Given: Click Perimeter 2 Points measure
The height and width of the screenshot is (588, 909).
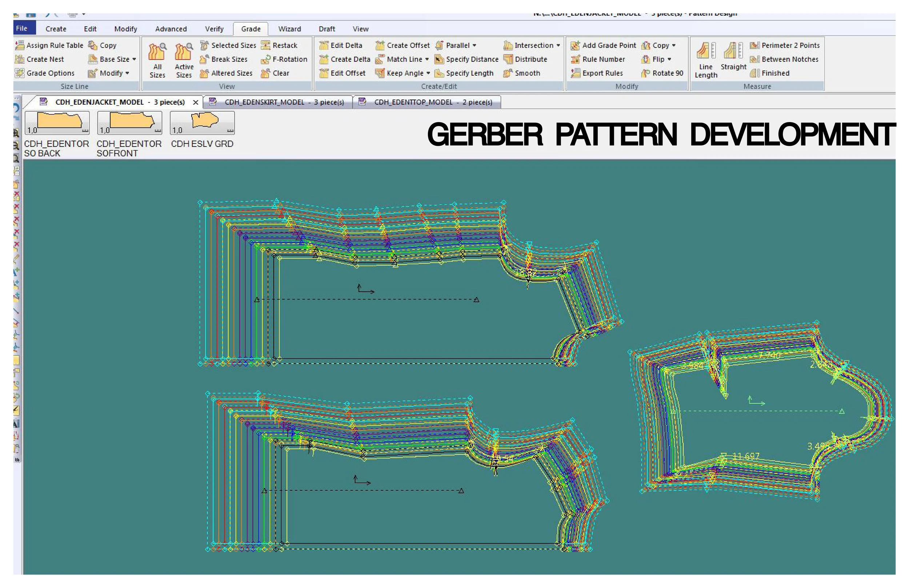Looking at the screenshot, I should [785, 45].
